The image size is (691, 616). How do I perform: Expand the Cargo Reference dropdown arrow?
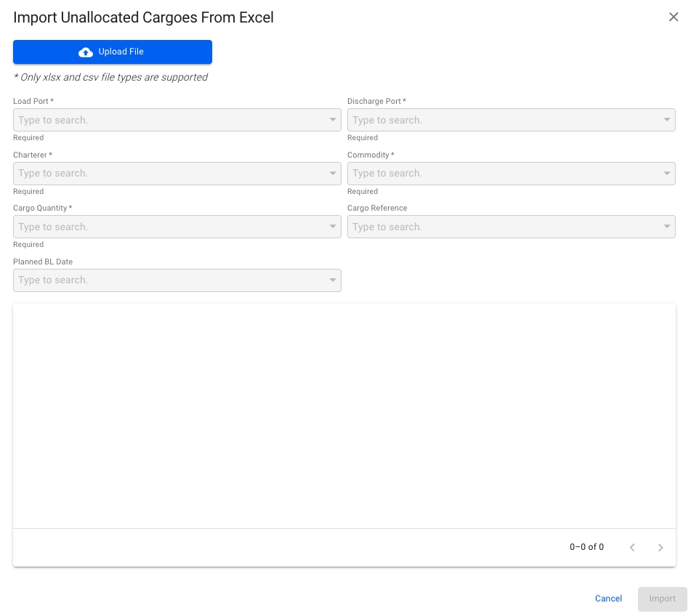point(667,227)
